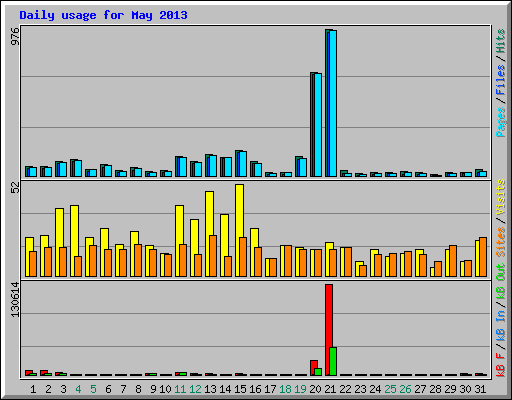Image resolution: width=512 pixels, height=400 pixels.
Task: Click the cyan pages bar for day 20
Action: click(x=318, y=125)
